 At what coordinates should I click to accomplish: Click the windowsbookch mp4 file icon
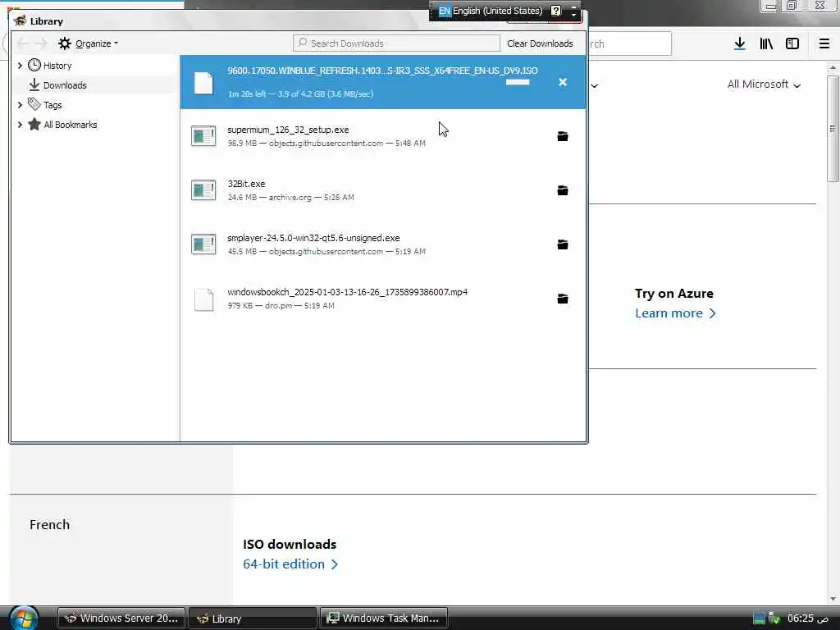click(x=203, y=299)
